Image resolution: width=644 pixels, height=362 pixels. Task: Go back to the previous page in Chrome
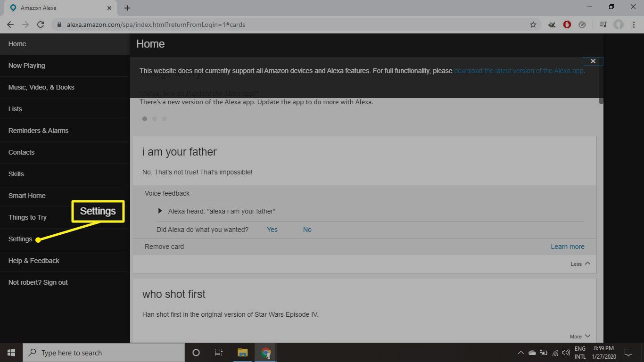[10, 25]
